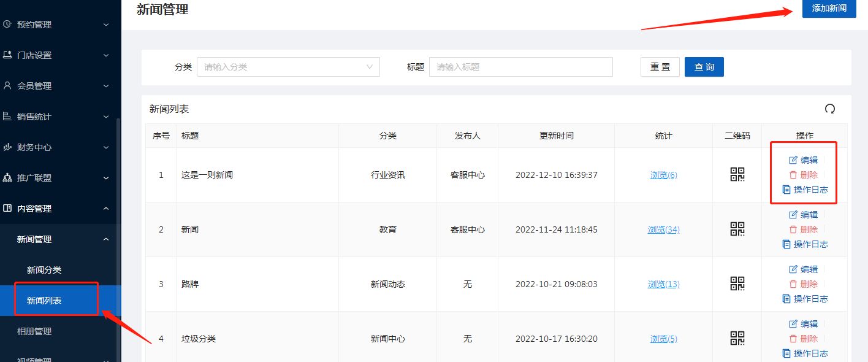Image resolution: width=868 pixels, height=362 pixels.
Task: Open the 分类 category dropdown
Action: tap(288, 67)
